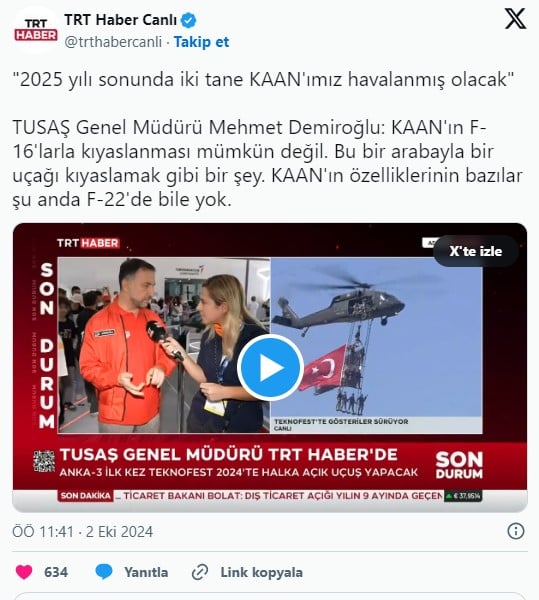Screen dimensions: 539x600
Task: Click the blue verified badge
Action: point(188,20)
